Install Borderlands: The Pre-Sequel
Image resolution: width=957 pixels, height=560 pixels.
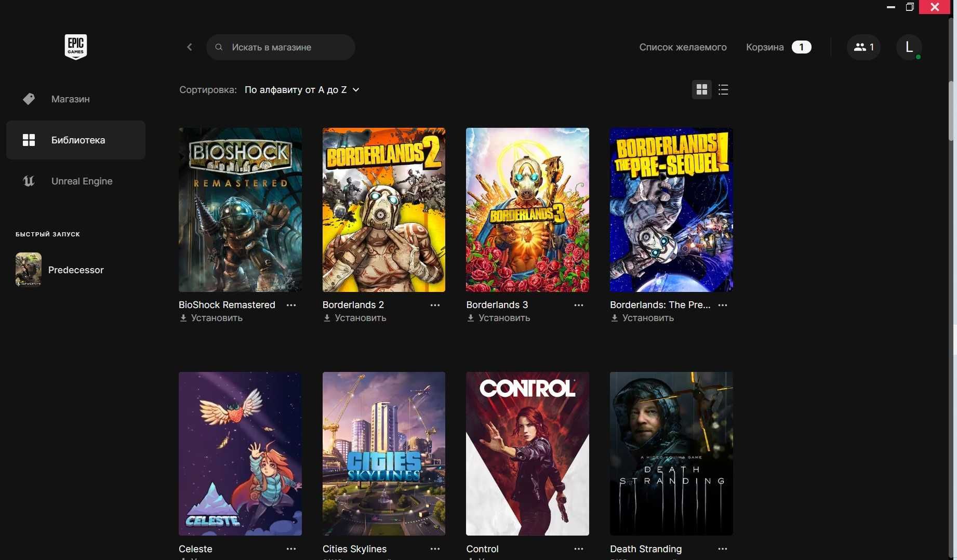(x=642, y=318)
